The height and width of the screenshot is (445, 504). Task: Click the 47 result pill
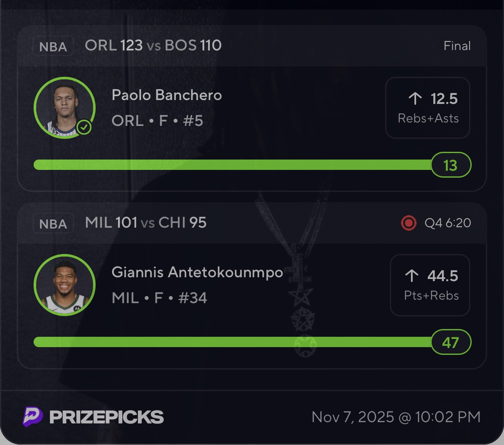tap(451, 342)
